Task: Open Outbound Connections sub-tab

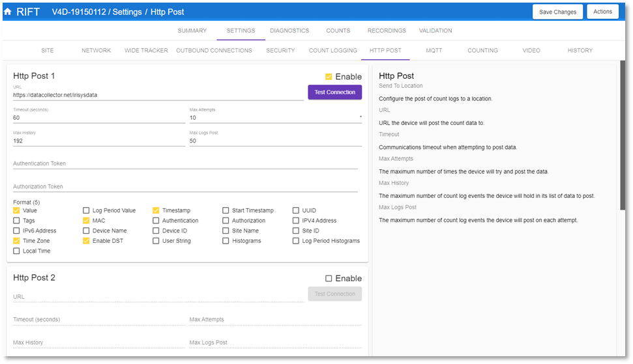Action: tap(214, 50)
